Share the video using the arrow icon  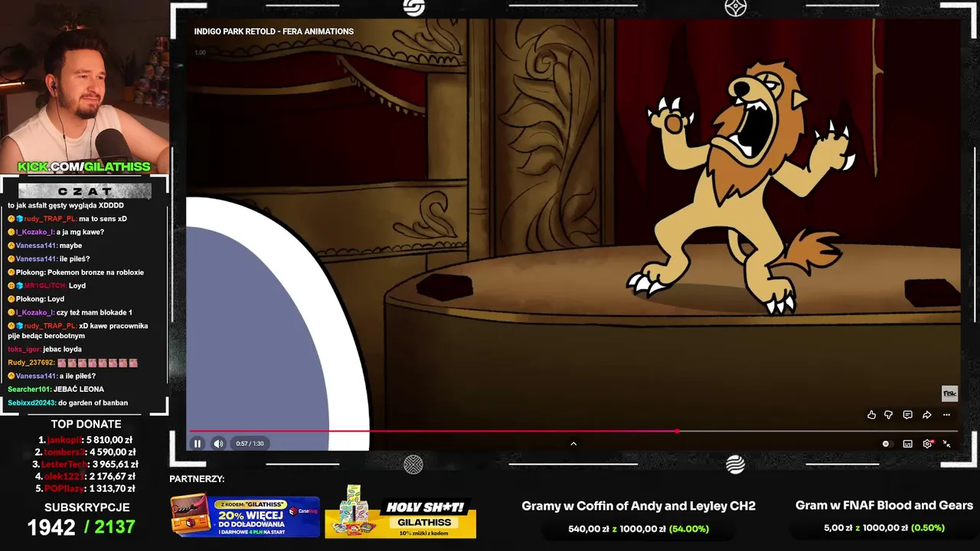[926, 415]
